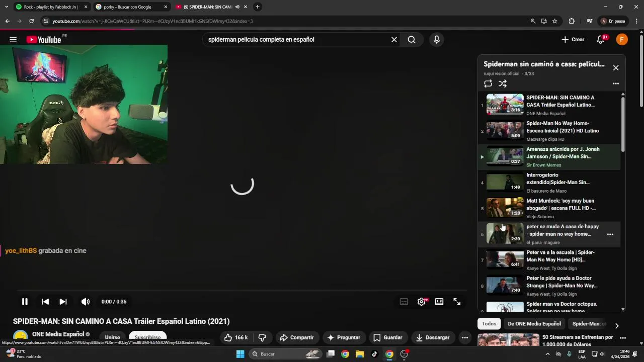Image resolution: width=644 pixels, height=362 pixels.
Task: Click taskbar Buscar search box
Action: tap(285, 354)
